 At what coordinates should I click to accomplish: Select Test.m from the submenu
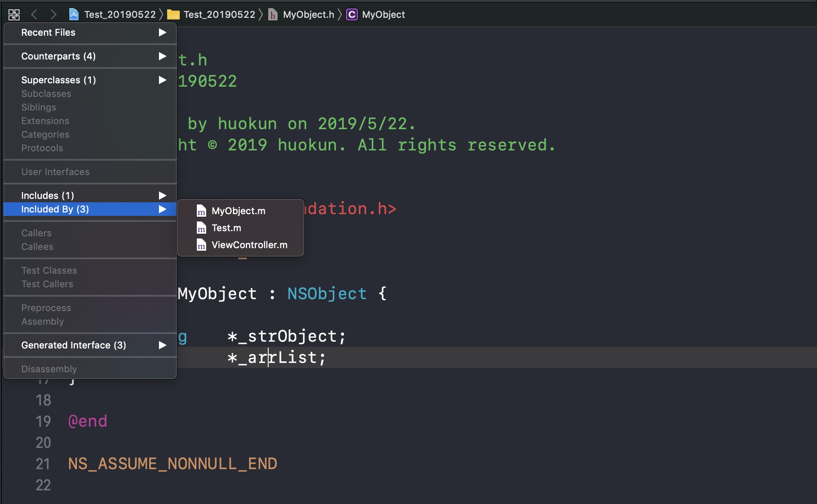tap(226, 228)
